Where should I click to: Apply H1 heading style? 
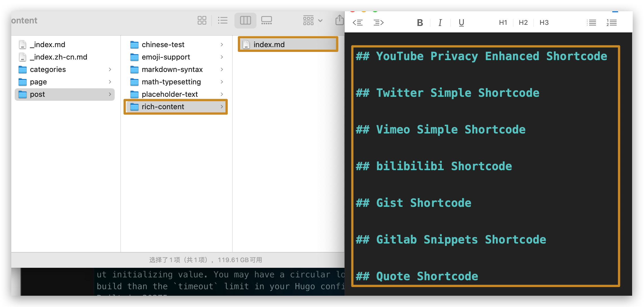[x=503, y=23]
